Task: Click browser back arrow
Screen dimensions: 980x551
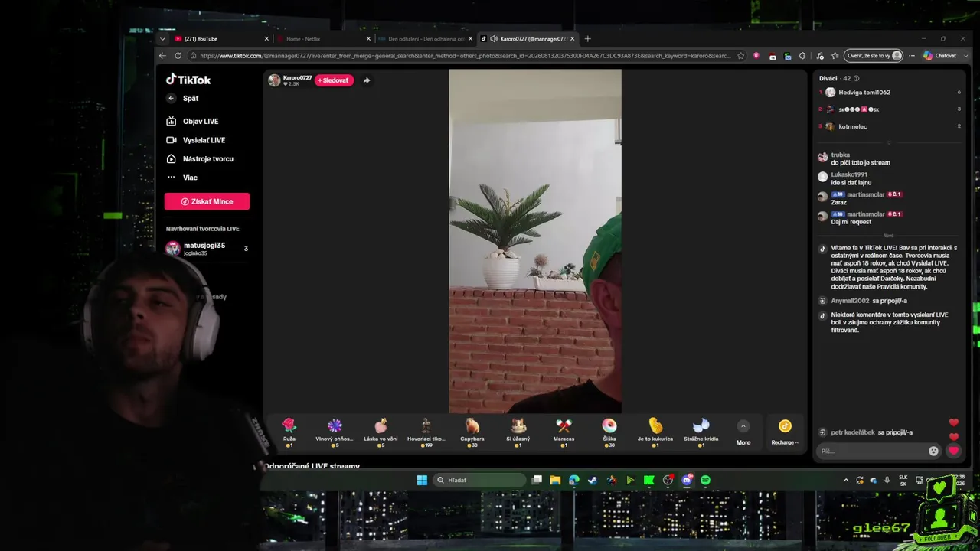Action: tap(162, 56)
